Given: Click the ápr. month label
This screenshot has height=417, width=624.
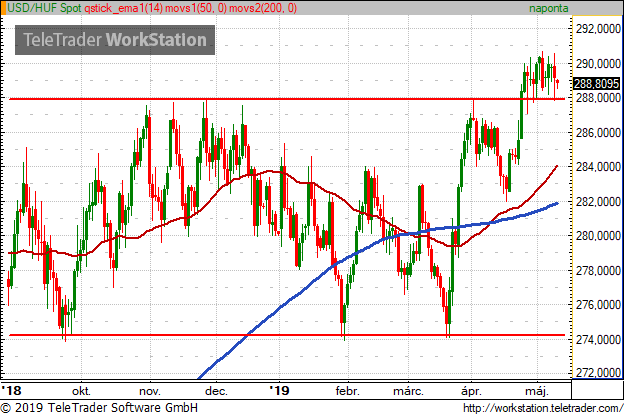Looking at the screenshot, I should click(x=471, y=391).
